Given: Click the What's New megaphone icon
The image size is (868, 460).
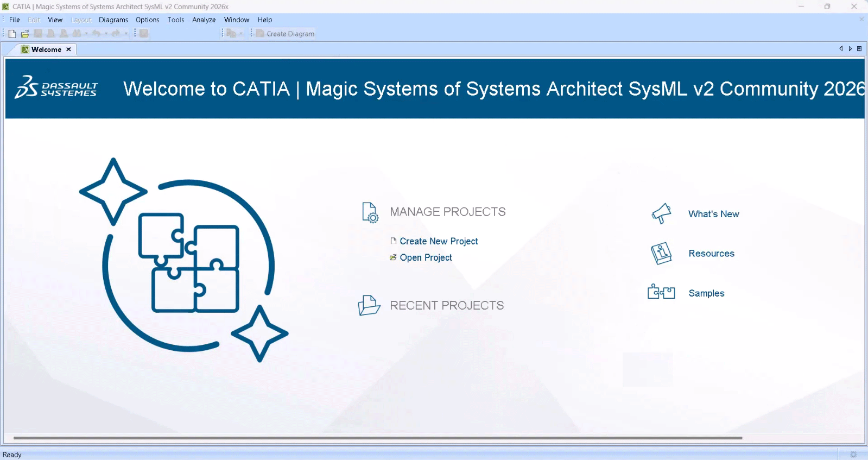Looking at the screenshot, I should tap(662, 213).
